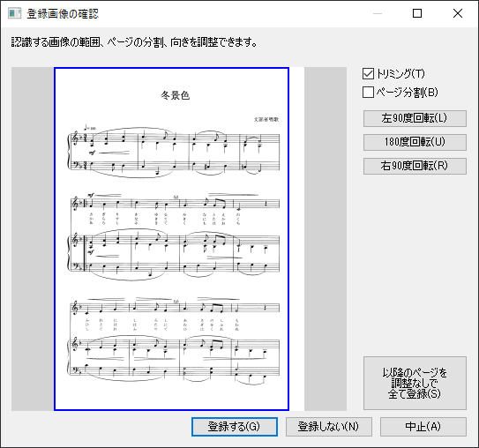
Task: Confirm with the 登録する(G) button
Action: point(235,427)
